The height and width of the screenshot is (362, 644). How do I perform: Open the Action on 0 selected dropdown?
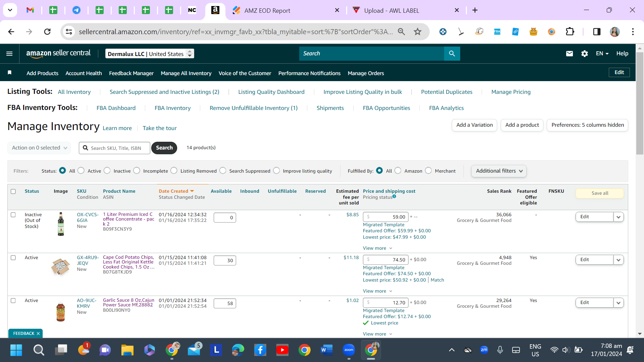click(x=39, y=148)
